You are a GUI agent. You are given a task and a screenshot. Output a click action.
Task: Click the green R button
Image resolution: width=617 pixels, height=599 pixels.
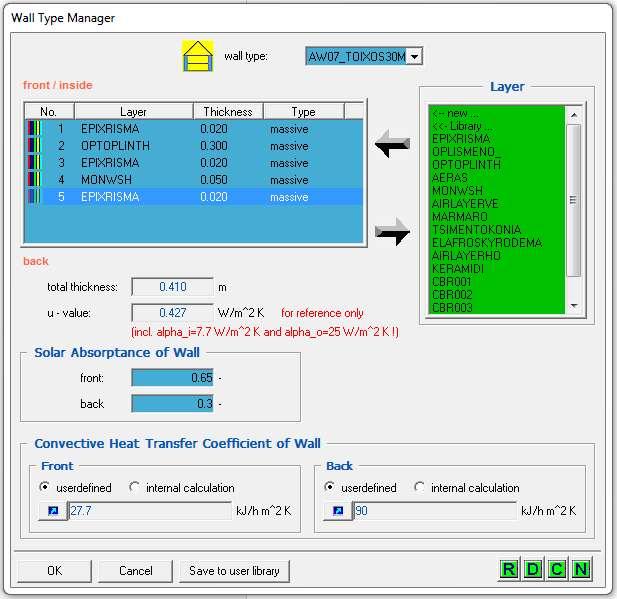tap(508, 569)
